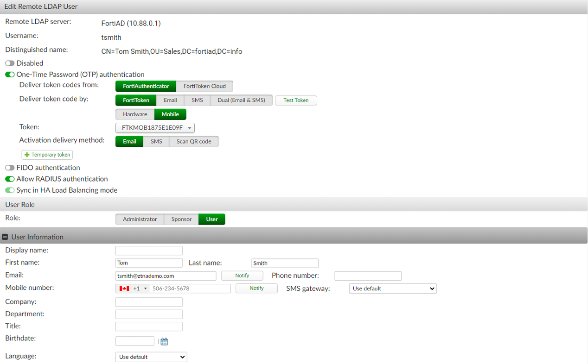Screen dimensions: 588x364
Task: Open the Token FTKMOB1875E1E09F dropdown
Action: pyautogui.click(x=155, y=128)
